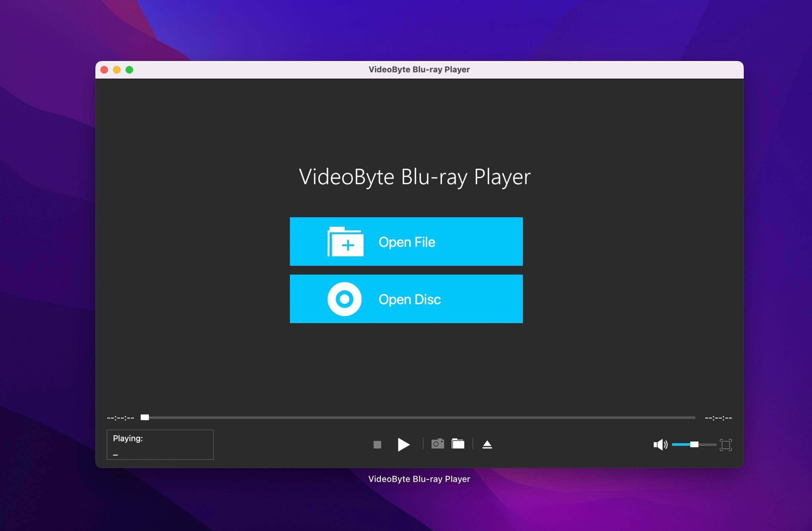Open the disc selection via eject control
The height and width of the screenshot is (531, 812).
click(x=487, y=444)
